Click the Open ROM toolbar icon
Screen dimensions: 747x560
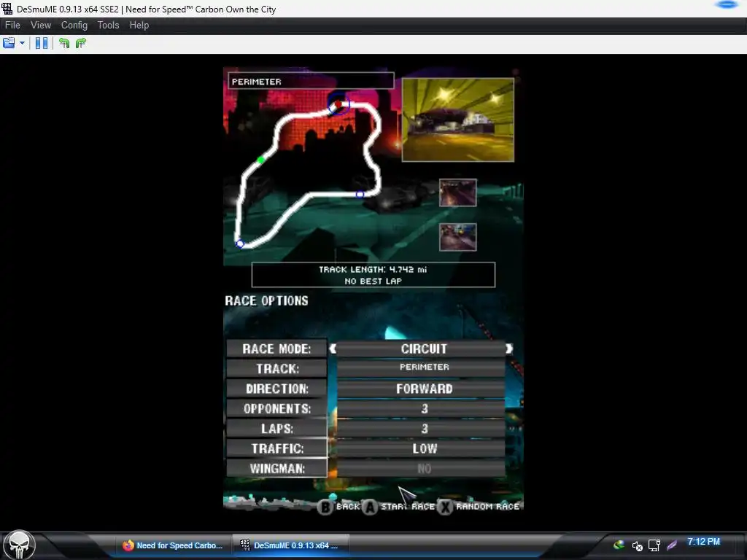[9, 43]
